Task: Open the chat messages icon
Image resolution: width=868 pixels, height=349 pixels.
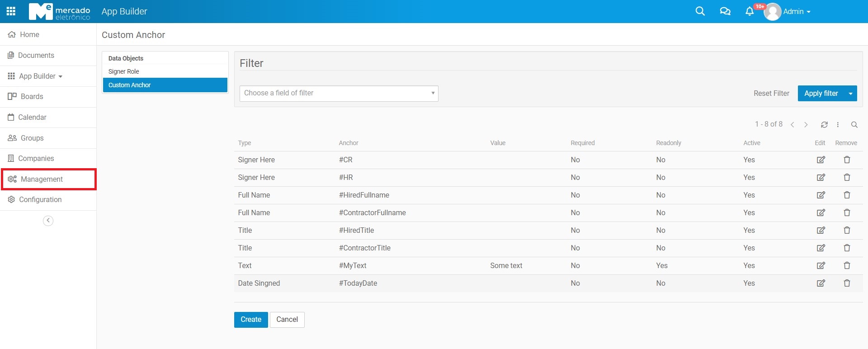Action: [725, 11]
